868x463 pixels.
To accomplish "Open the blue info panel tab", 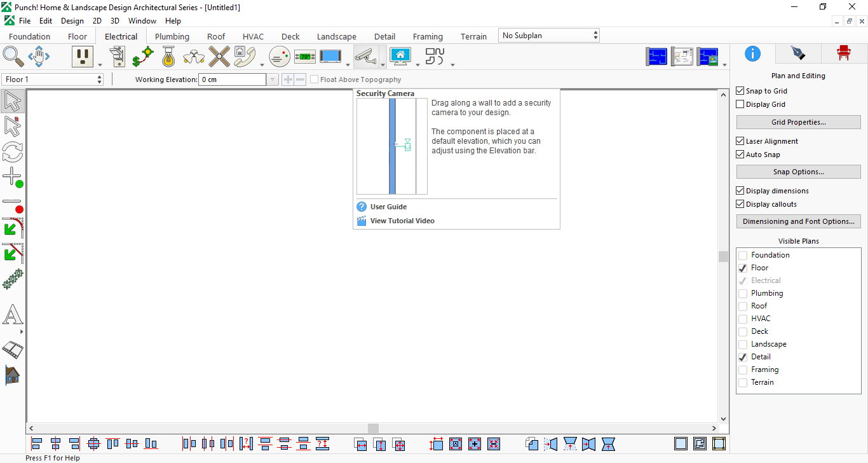I will click(752, 53).
